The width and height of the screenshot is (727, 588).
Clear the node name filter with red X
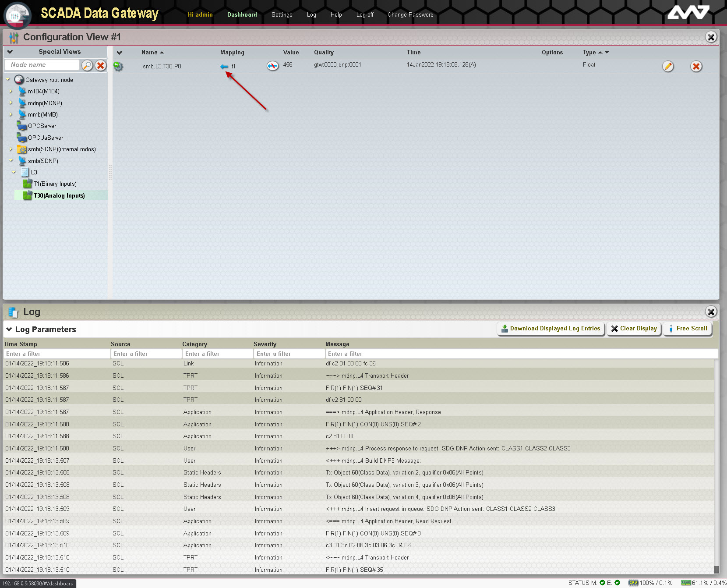[x=101, y=65]
